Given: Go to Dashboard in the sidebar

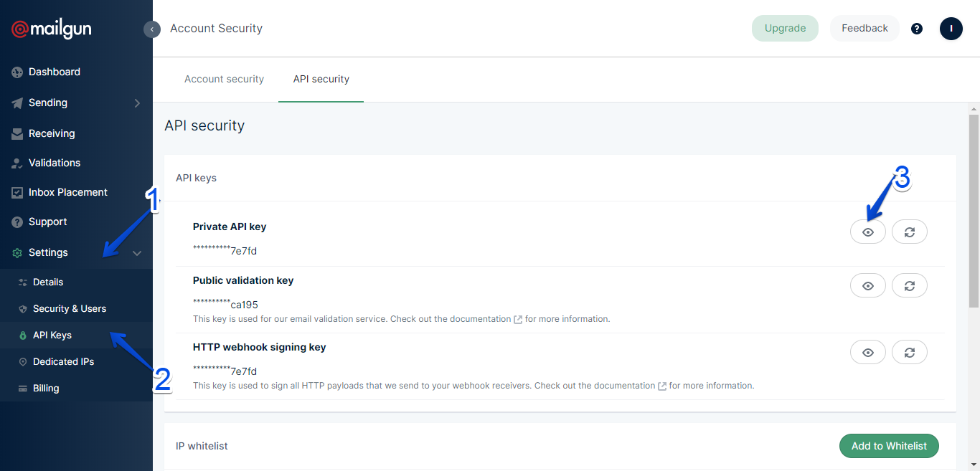Looking at the screenshot, I should click(x=54, y=72).
